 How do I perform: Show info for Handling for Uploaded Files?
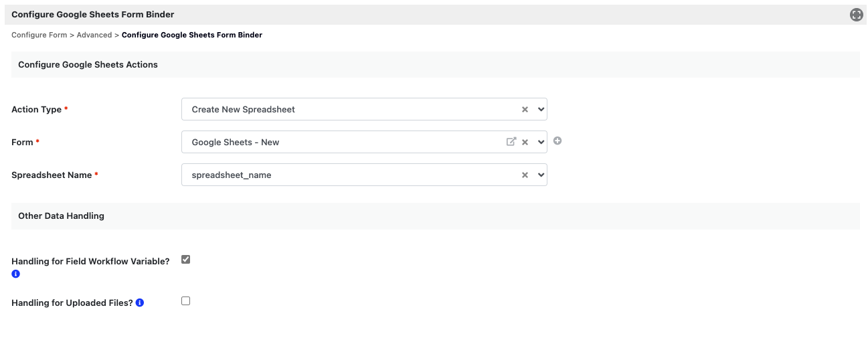[x=140, y=303]
